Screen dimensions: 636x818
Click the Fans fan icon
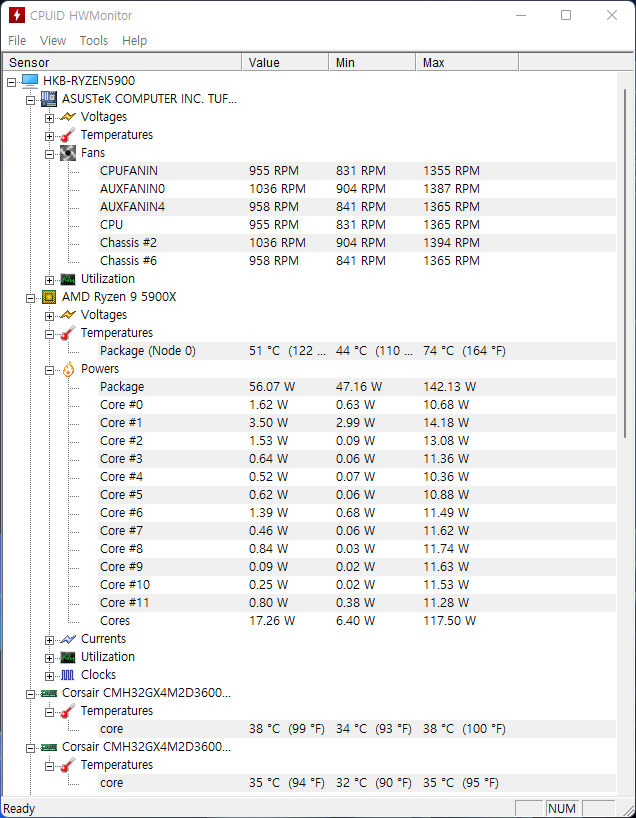[68, 153]
